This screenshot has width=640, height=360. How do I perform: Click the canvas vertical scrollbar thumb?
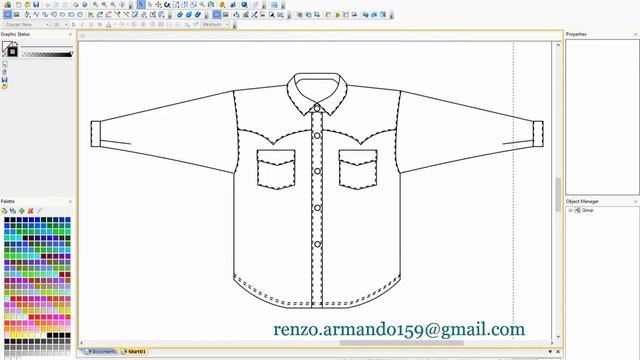click(558, 194)
